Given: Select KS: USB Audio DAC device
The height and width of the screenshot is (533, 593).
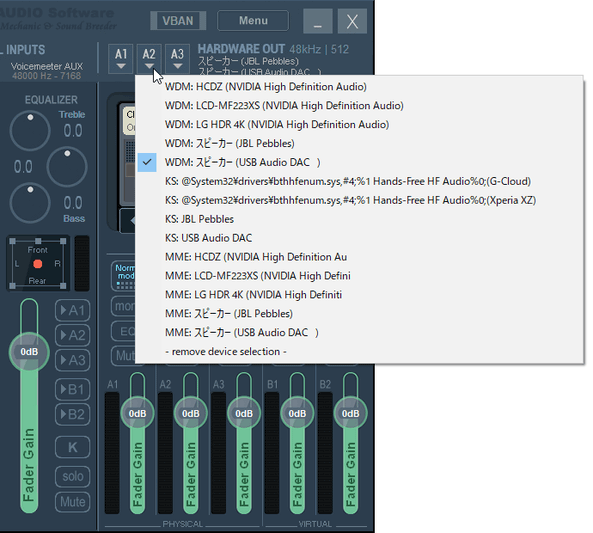Looking at the screenshot, I should [x=359, y=238].
